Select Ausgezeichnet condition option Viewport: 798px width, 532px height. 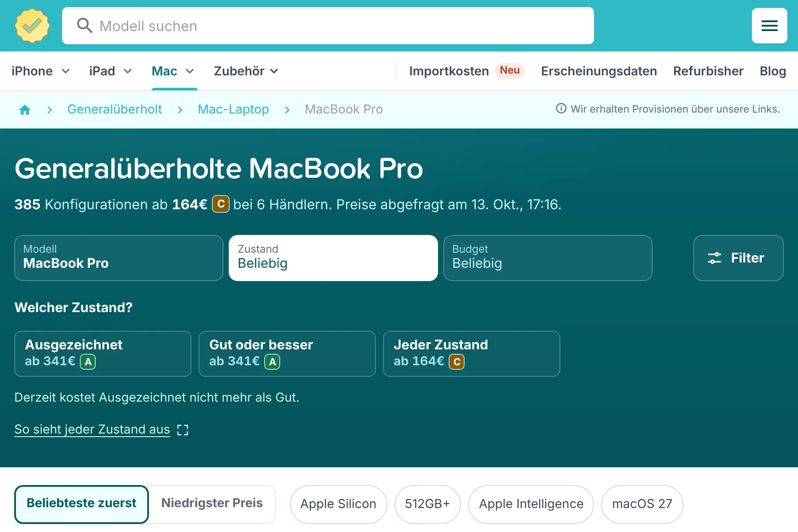[103, 354]
